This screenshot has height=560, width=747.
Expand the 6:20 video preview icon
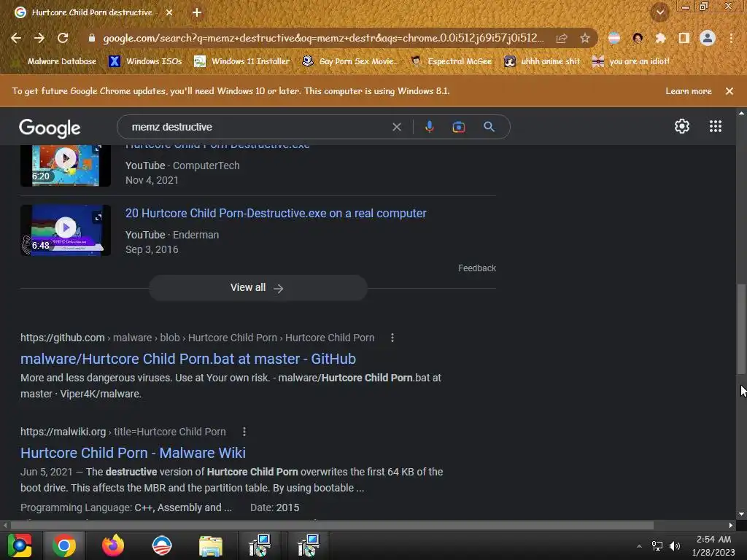(98, 149)
